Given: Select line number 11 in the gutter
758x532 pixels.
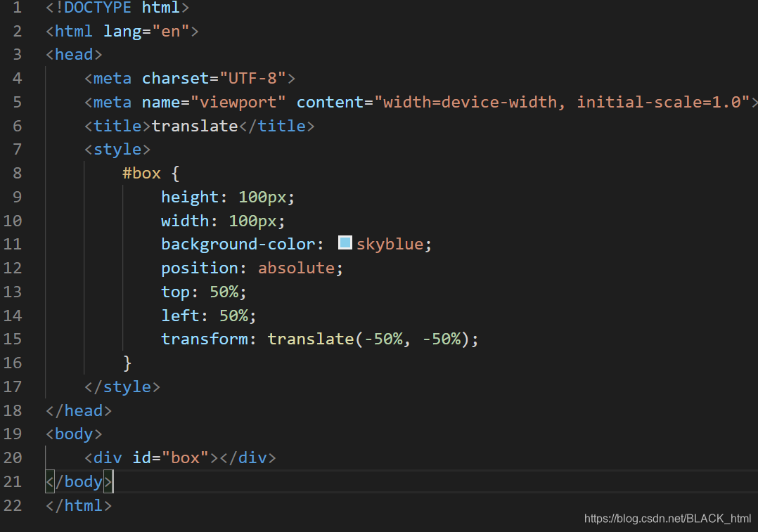Looking at the screenshot, I should pos(13,244).
